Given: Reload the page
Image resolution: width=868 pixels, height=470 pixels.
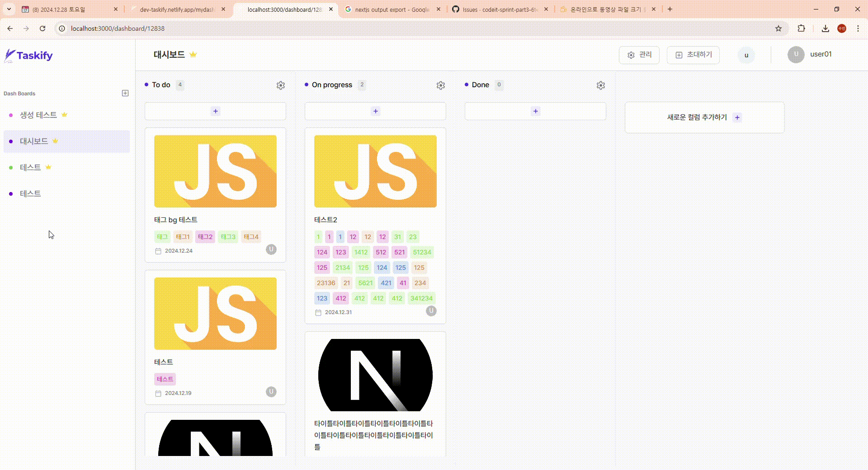Looking at the screenshot, I should (x=42, y=28).
